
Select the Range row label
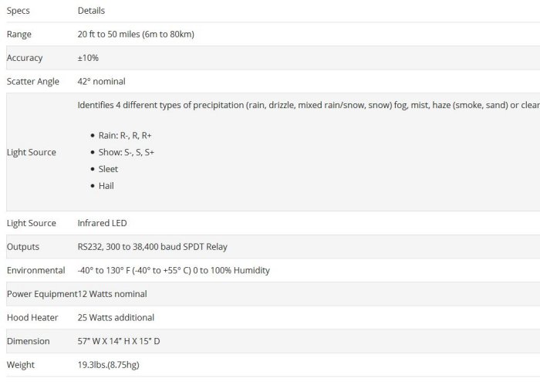(19, 35)
